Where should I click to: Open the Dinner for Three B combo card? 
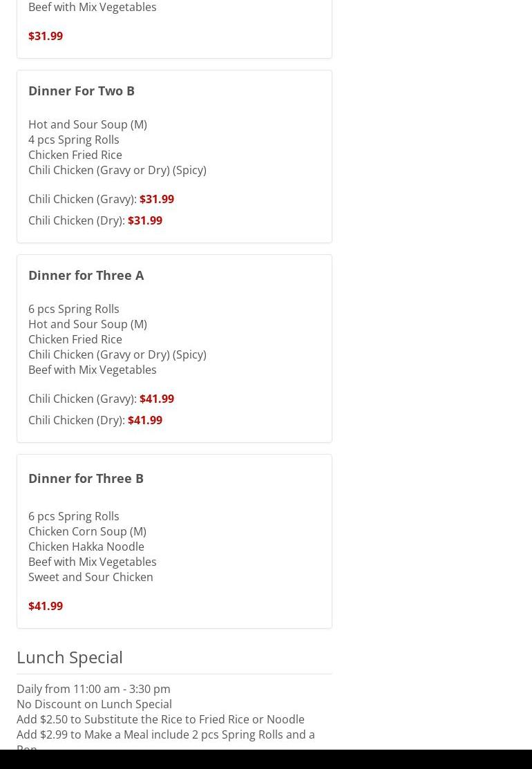pyautogui.click(x=175, y=542)
